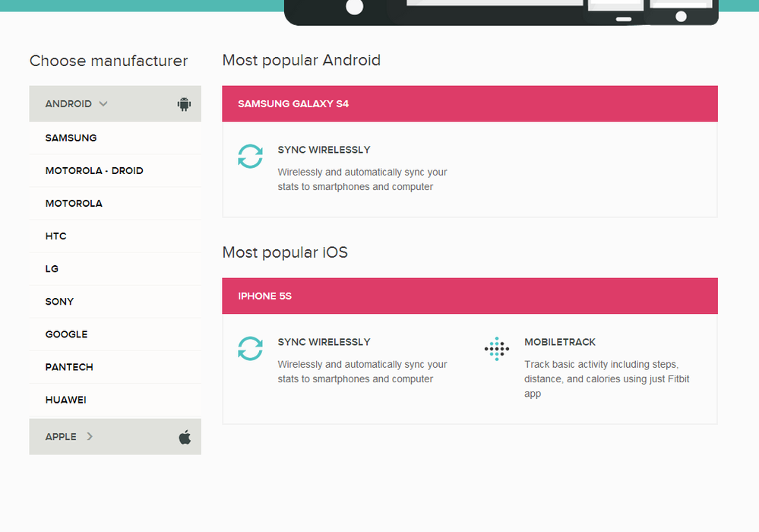Select Samsung from manufacturer list
Viewport: 759px width, 532px height.
[x=115, y=138]
